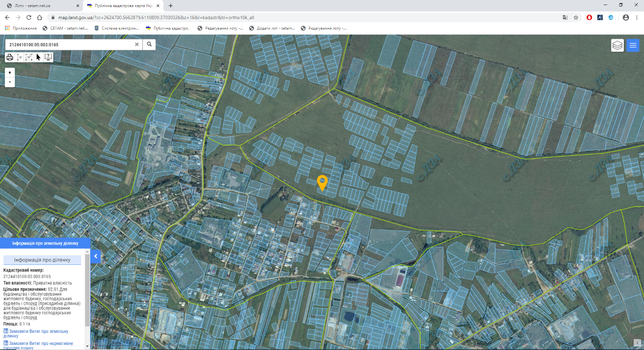Open the browser home page
This screenshot has height=350, width=644.
click(x=40, y=17)
